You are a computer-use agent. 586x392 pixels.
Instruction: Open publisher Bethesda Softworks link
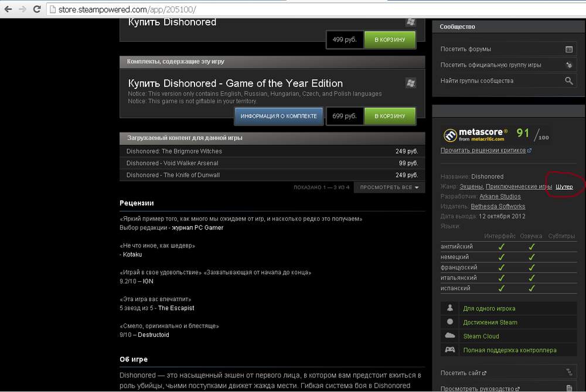pos(498,206)
